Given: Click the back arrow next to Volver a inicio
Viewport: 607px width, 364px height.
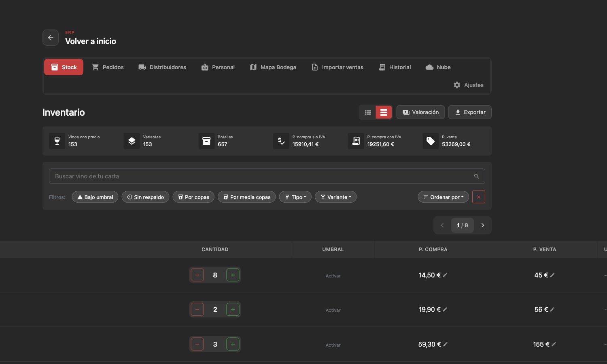Looking at the screenshot, I should tap(51, 38).
